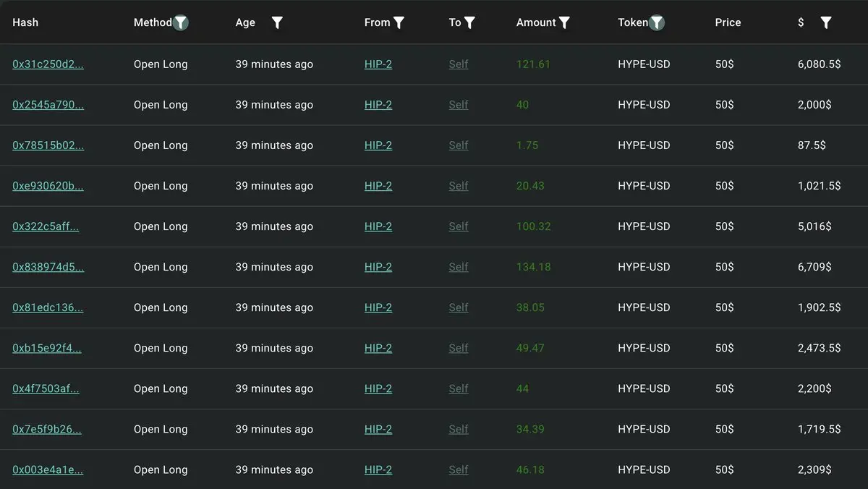Image resolution: width=868 pixels, height=489 pixels.
Task: Click HIP-2 link in the 121.61 amount row
Action: [x=378, y=64]
